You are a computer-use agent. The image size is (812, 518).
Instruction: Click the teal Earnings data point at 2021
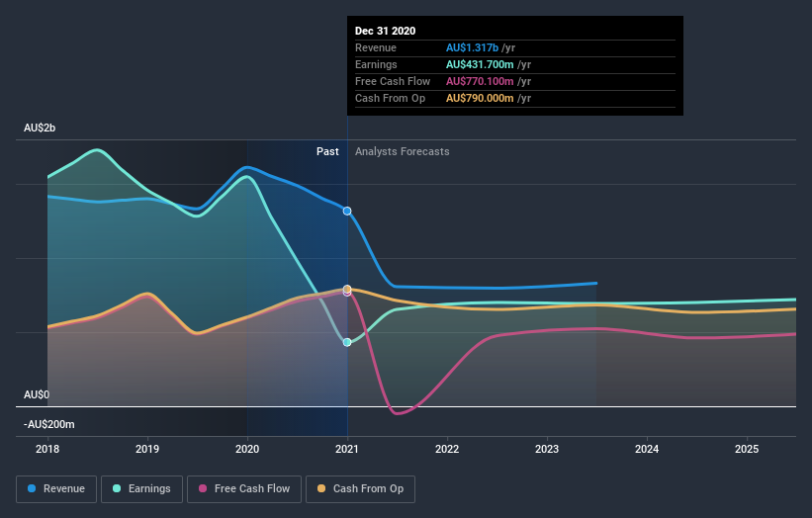click(x=347, y=342)
